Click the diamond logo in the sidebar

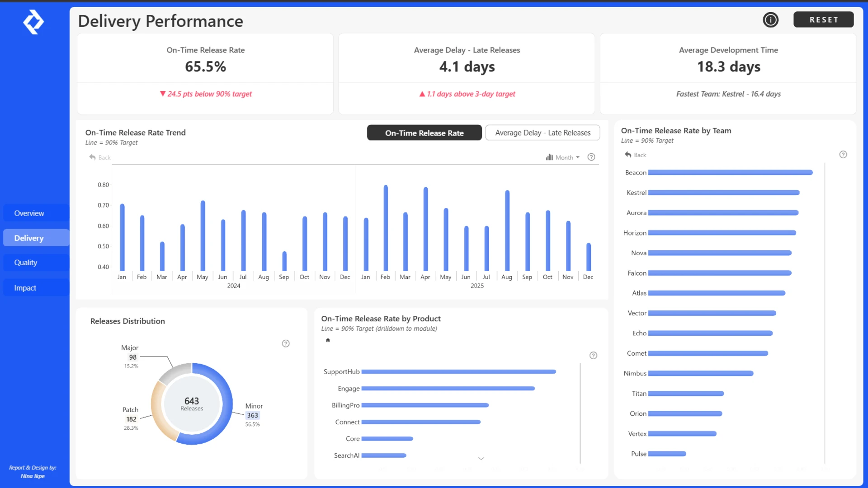click(33, 22)
